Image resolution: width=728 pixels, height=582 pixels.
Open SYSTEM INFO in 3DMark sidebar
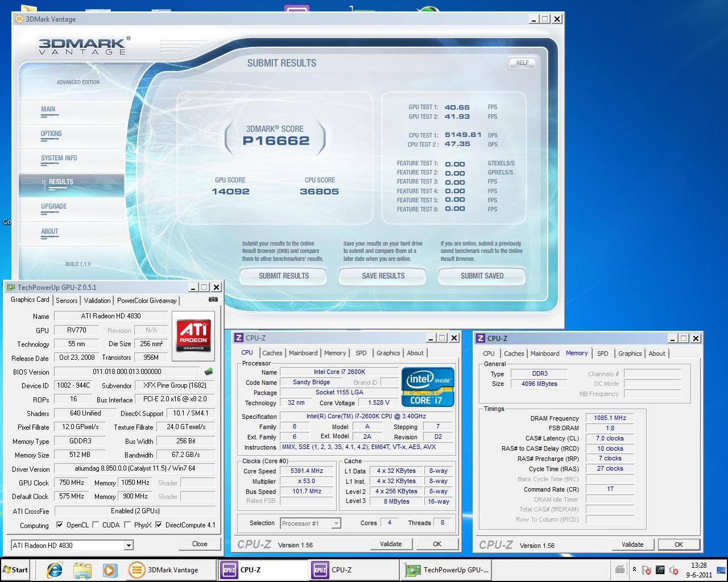[x=59, y=158]
